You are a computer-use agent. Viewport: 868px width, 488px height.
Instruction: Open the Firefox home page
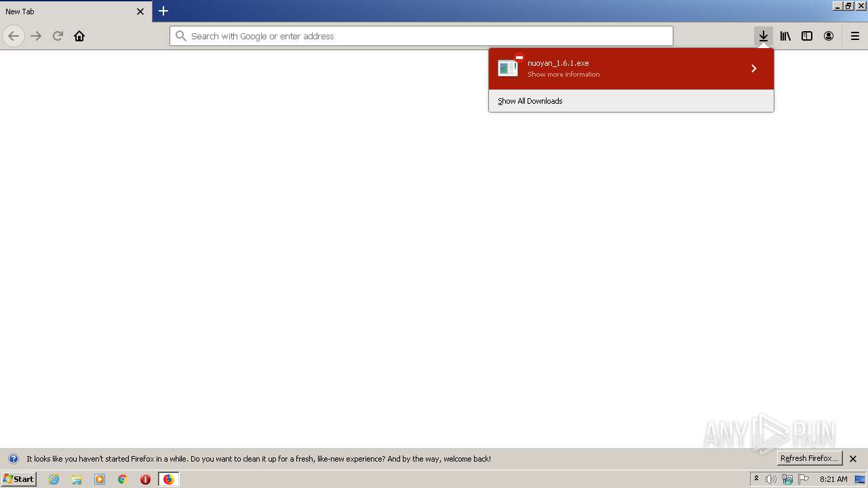(x=79, y=36)
